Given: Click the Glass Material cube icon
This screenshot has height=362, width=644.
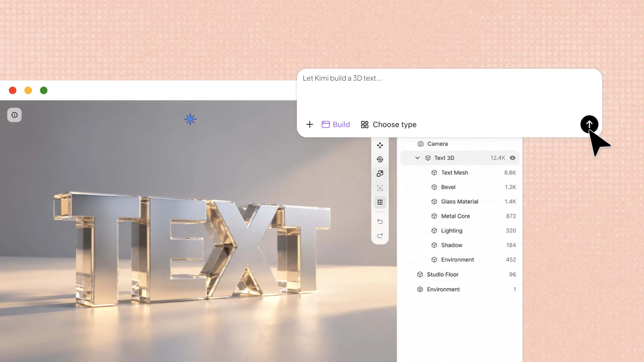Looking at the screenshot, I should click(434, 202).
